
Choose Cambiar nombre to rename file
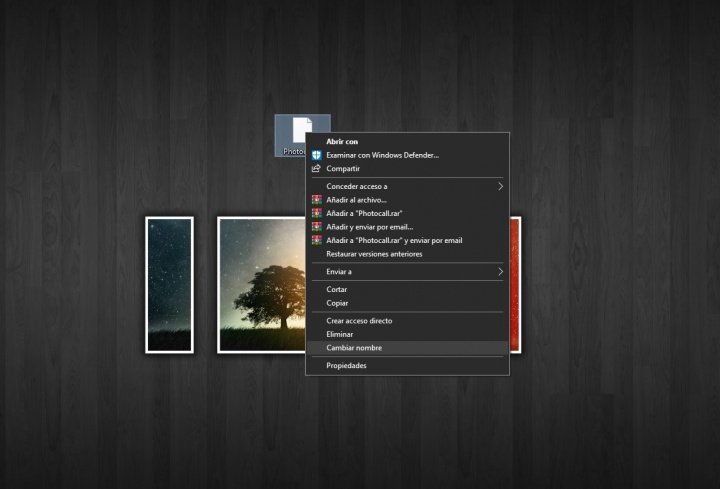(407, 348)
